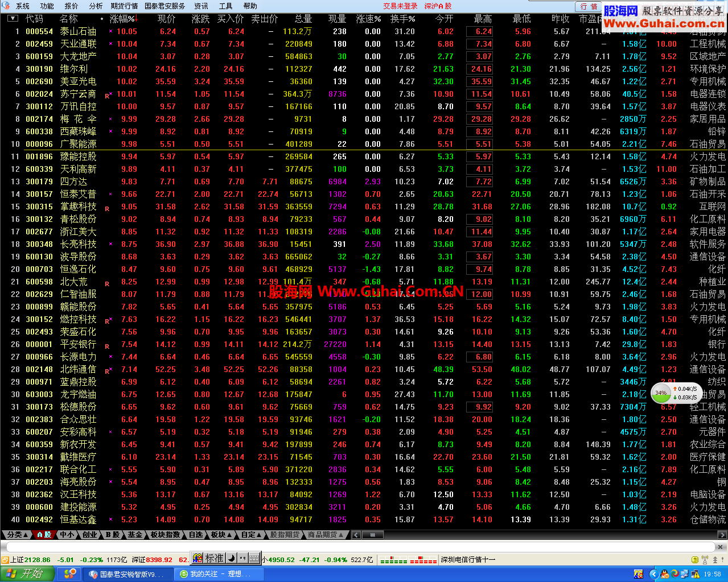Image resolution: width=728 pixels, height=582 pixels.
Task: Open the 开始 Start menu
Action: [x=27, y=573]
